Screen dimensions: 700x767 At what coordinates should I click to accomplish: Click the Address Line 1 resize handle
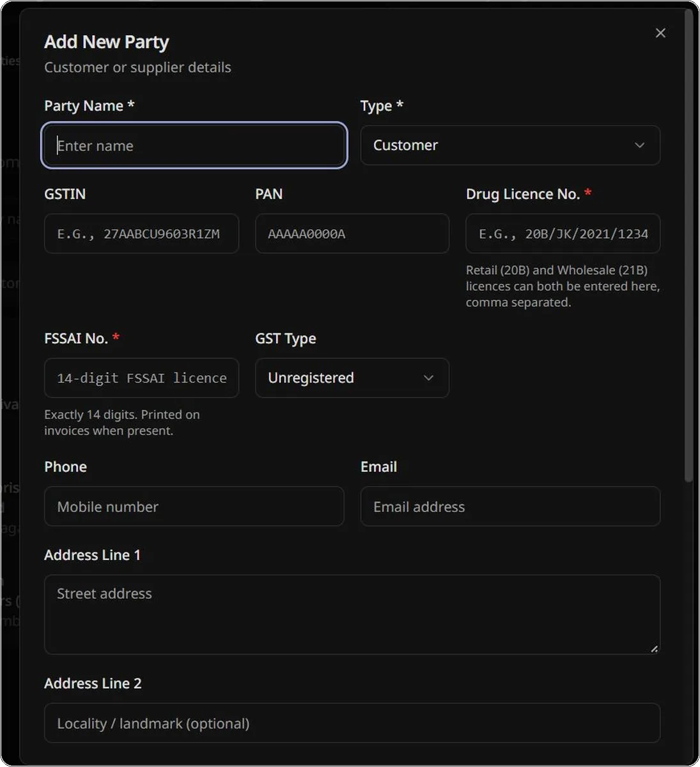654,649
